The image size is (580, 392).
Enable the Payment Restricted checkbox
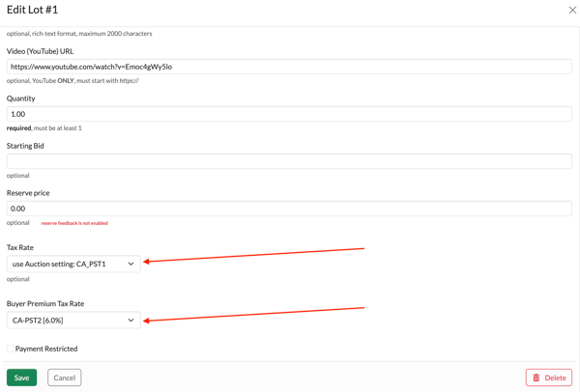[x=11, y=349]
